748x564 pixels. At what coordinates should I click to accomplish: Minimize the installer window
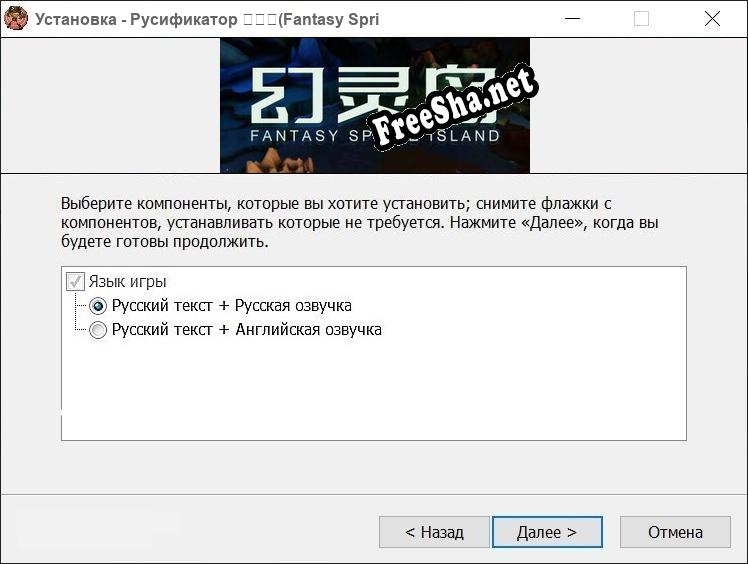pyautogui.click(x=572, y=19)
